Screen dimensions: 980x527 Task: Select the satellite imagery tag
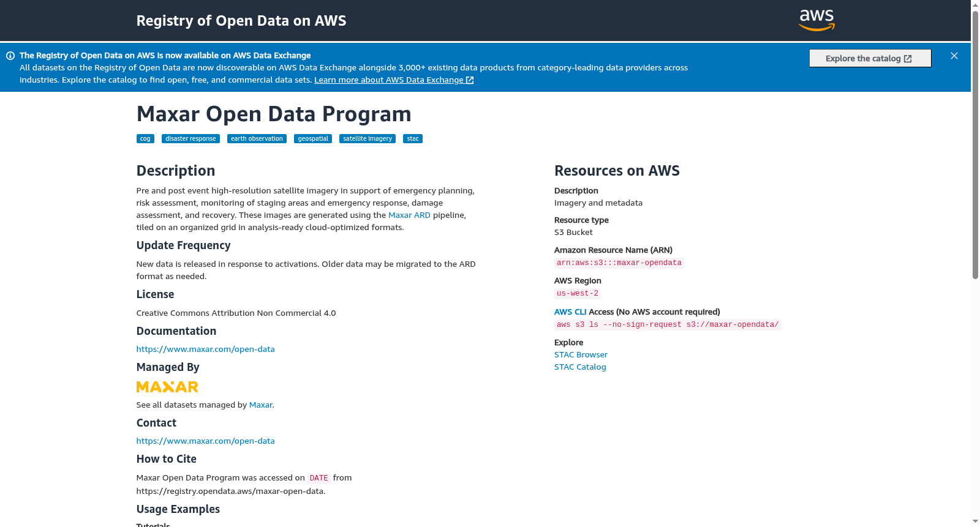[367, 139]
